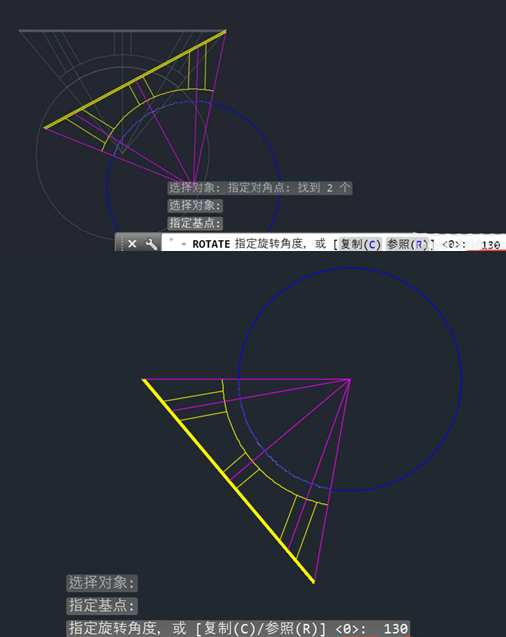This screenshot has height=637, width=506.
Task: Open command line customize wrench icon
Action: [x=151, y=244]
